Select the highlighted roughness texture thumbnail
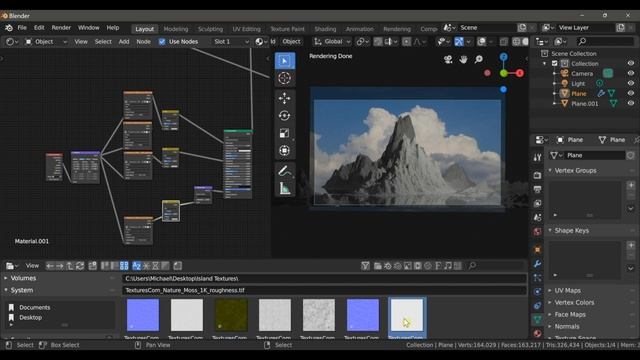 pyautogui.click(x=407, y=318)
